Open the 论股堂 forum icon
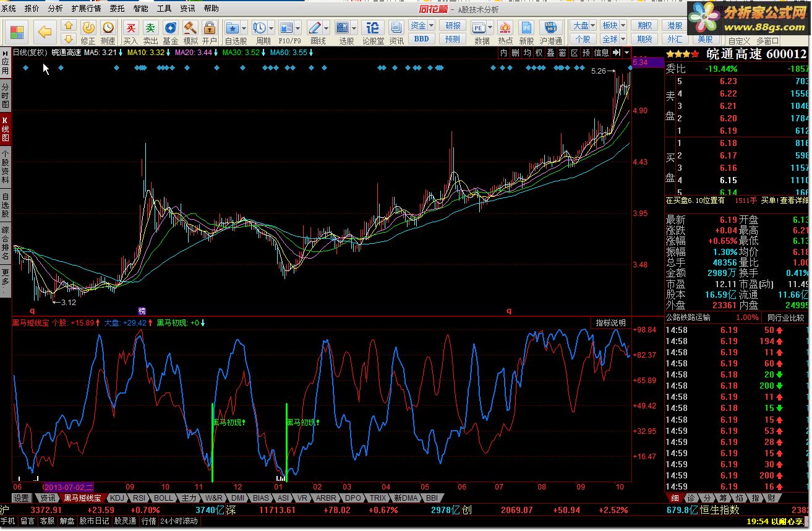Viewport: 812px width, 531px height. pyautogui.click(x=372, y=27)
